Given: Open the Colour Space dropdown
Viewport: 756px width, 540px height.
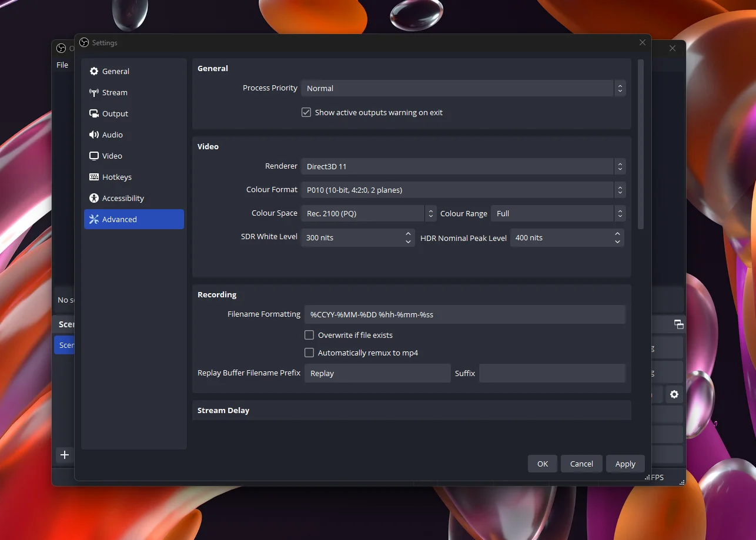Looking at the screenshot, I should (369, 213).
